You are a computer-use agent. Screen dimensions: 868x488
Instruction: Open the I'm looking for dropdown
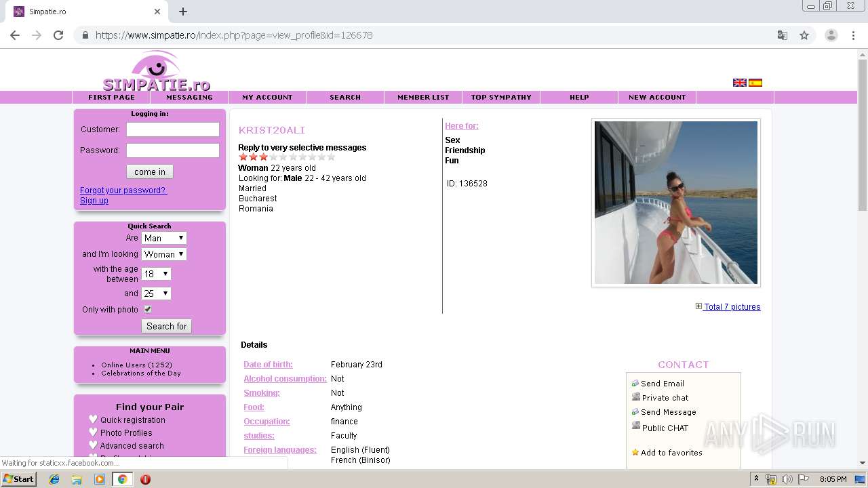(x=164, y=254)
